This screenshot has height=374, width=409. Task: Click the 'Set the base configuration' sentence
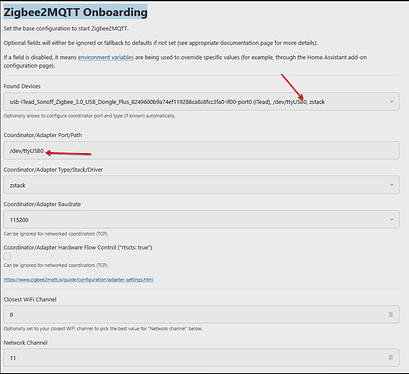(66, 29)
